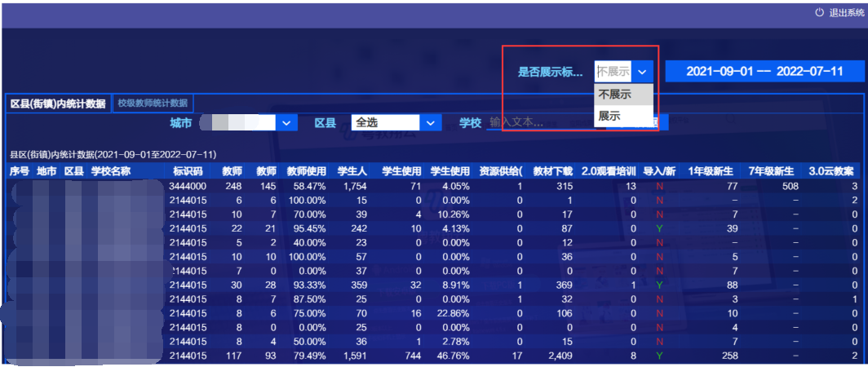The width and height of the screenshot is (868, 367).
Task: Select the 106 教材下载 cell
Action: click(x=565, y=312)
